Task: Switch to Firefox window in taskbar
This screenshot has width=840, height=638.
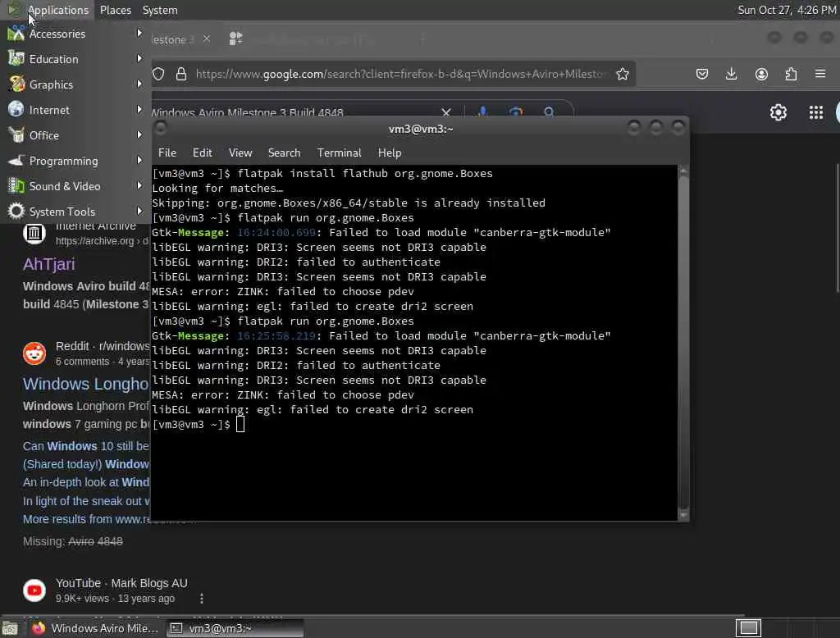Action: [95, 628]
